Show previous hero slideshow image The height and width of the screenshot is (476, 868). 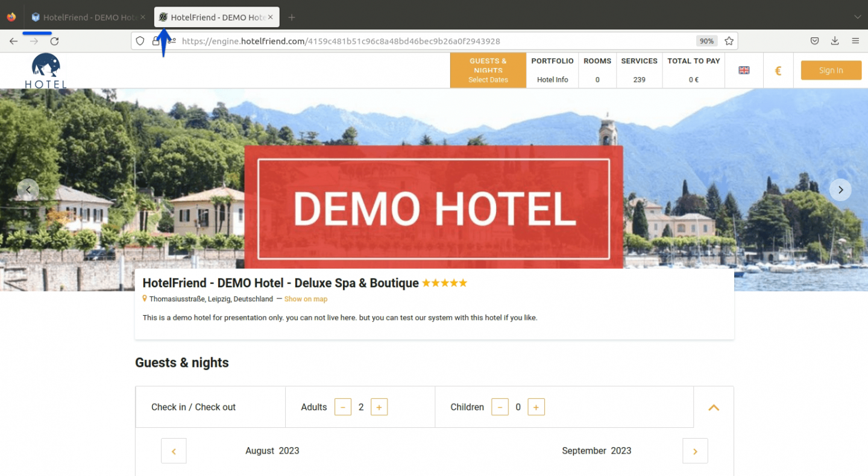tap(28, 190)
